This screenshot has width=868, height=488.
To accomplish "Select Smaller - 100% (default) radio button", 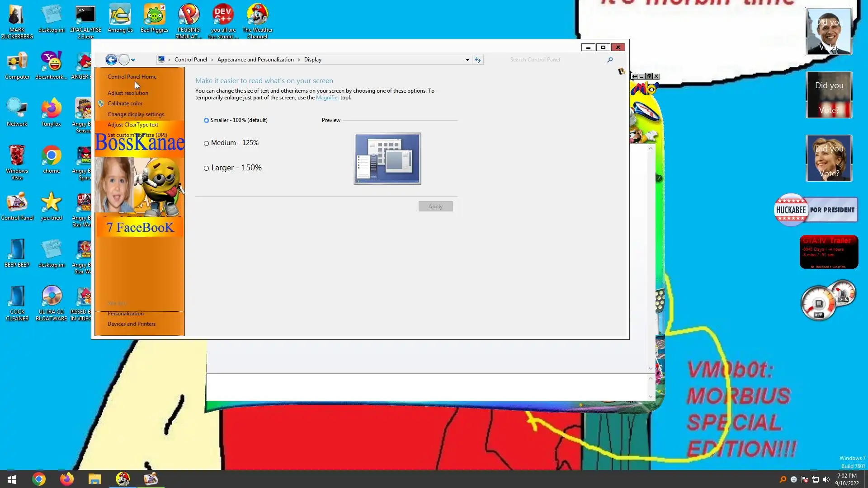I will click(x=207, y=121).
